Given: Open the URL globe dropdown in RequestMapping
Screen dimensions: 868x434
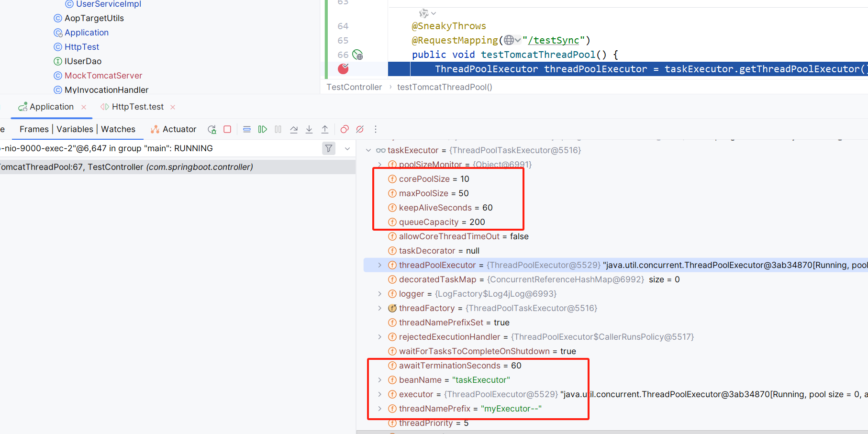Looking at the screenshot, I should click(x=512, y=40).
